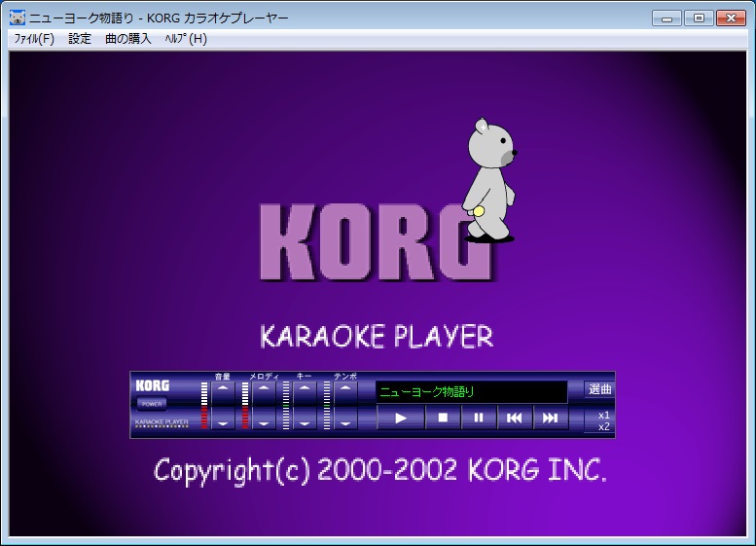The width and height of the screenshot is (756, 546).
Task: Minimize the karaoke player window
Action: coord(666,18)
